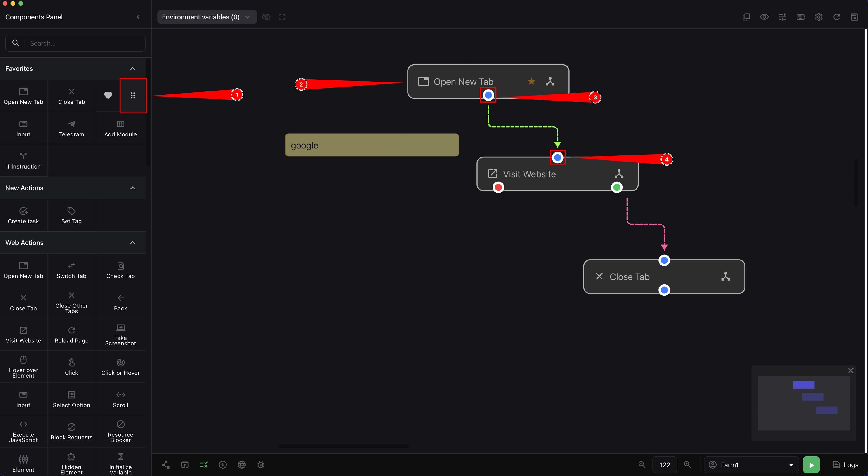Select the Click or Hover component
The image size is (868, 476).
(120, 367)
